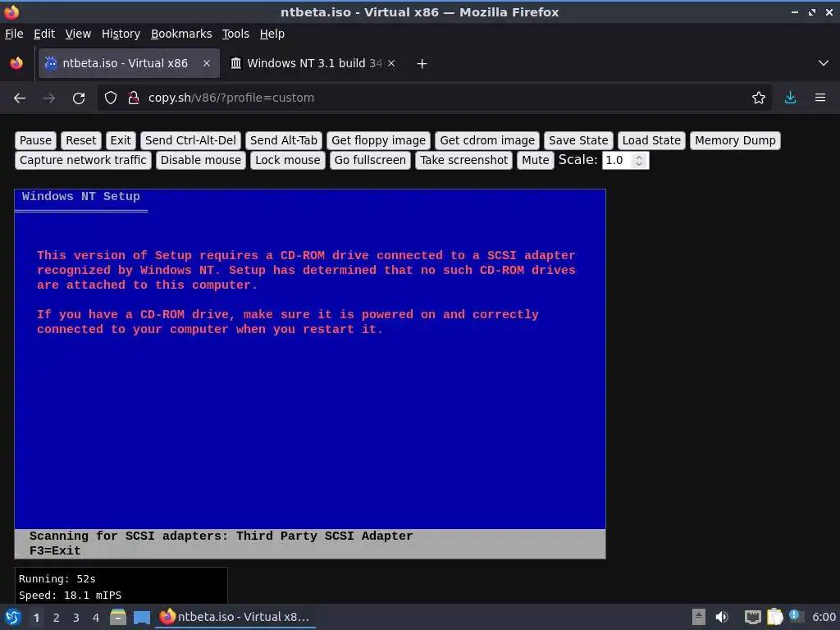Open the Tools menu
Screen dimensions: 840x630
(235, 34)
